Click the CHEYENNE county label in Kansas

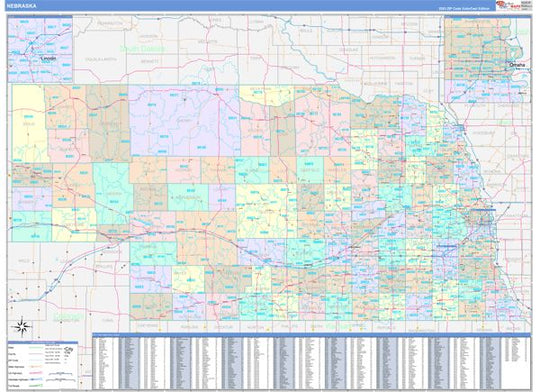click(x=147, y=326)
